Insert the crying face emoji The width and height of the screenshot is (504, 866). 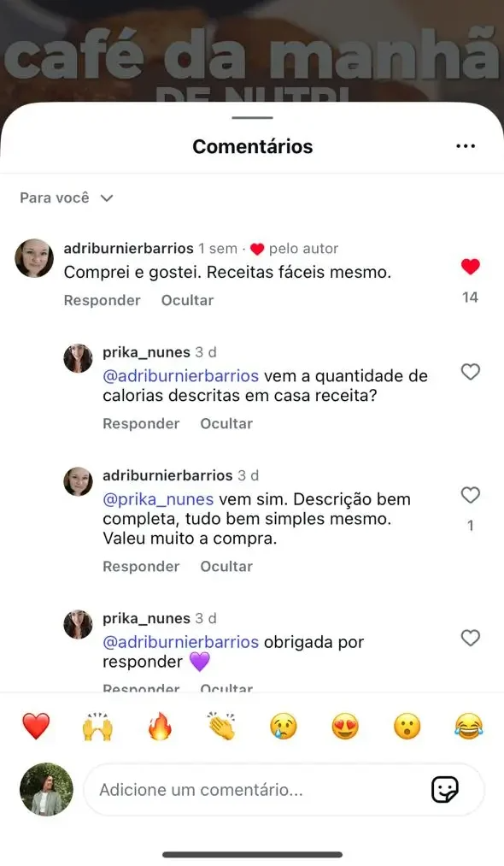coord(284,726)
